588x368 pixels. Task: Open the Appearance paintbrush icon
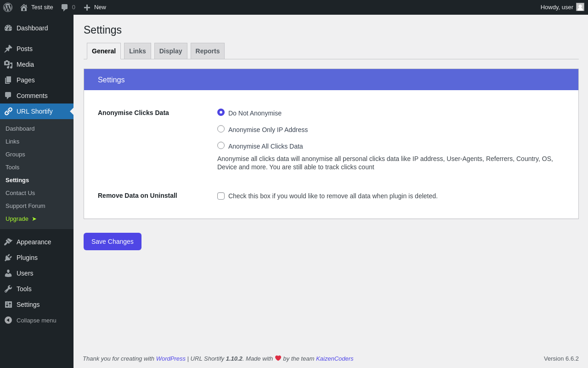(x=8, y=242)
